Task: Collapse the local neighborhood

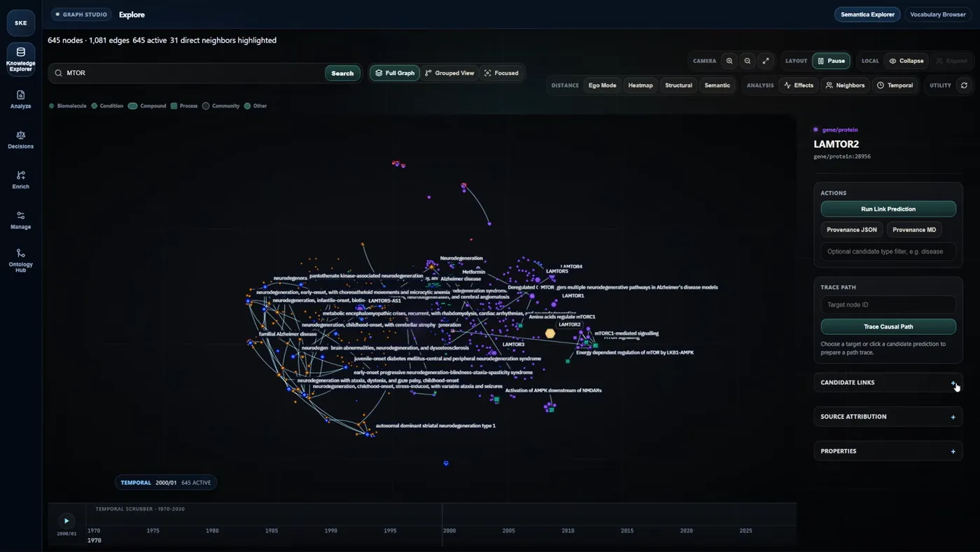Action: pos(906,61)
